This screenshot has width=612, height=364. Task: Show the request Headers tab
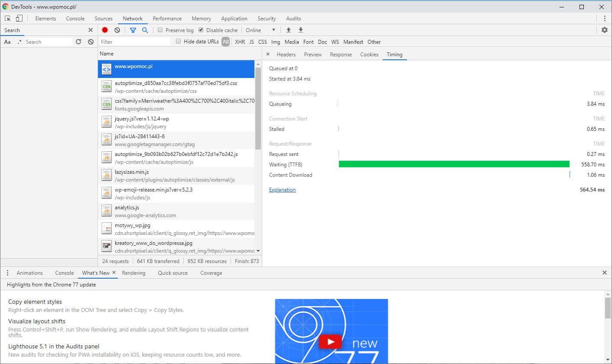click(286, 55)
